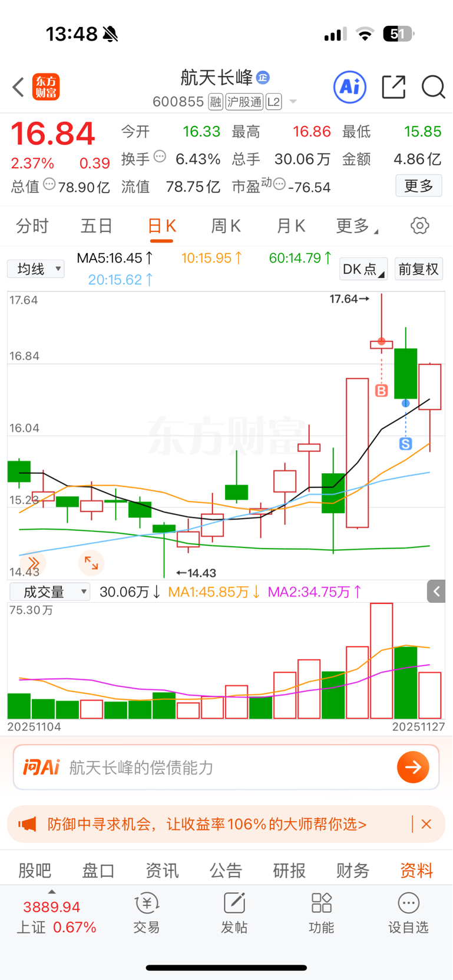Tap the L2 level badge
This screenshot has width=453, height=980.
(273, 102)
